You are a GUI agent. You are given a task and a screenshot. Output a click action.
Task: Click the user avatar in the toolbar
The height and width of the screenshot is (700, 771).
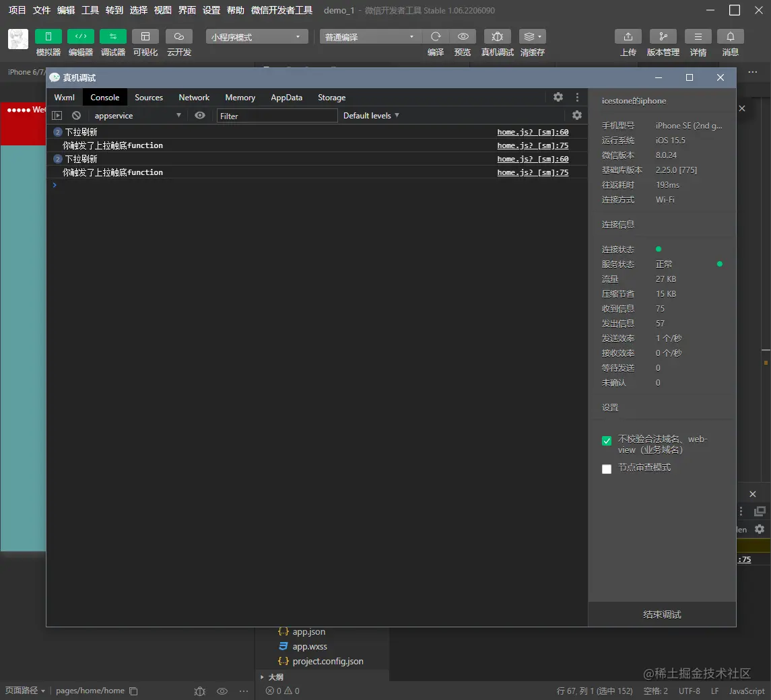(x=18, y=39)
